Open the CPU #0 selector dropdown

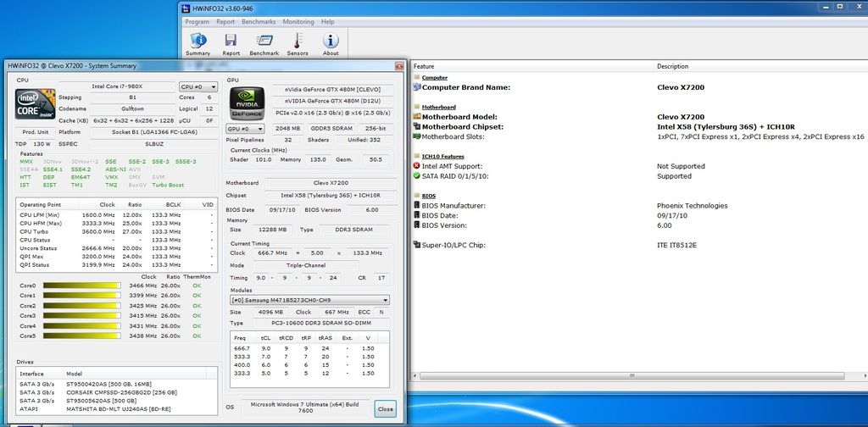pos(198,86)
